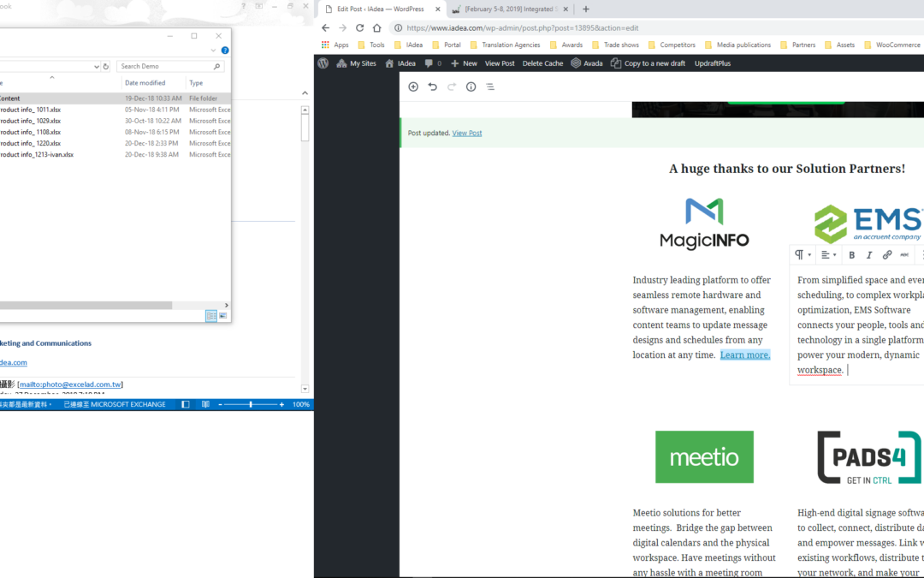This screenshot has height=578, width=924.
Task: Open the text alignment dropdown
Action: point(828,255)
